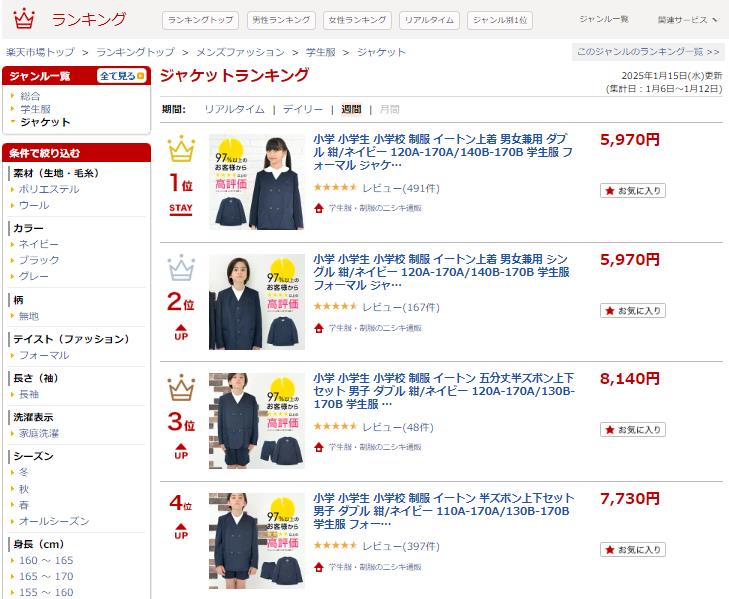This screenshot has width=729, height=599.
Task: Click the silver crown for 2nd place
Action: 181,268
